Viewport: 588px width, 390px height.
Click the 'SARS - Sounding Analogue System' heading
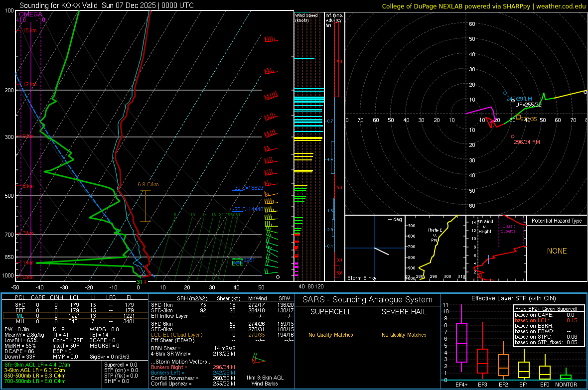367,300
